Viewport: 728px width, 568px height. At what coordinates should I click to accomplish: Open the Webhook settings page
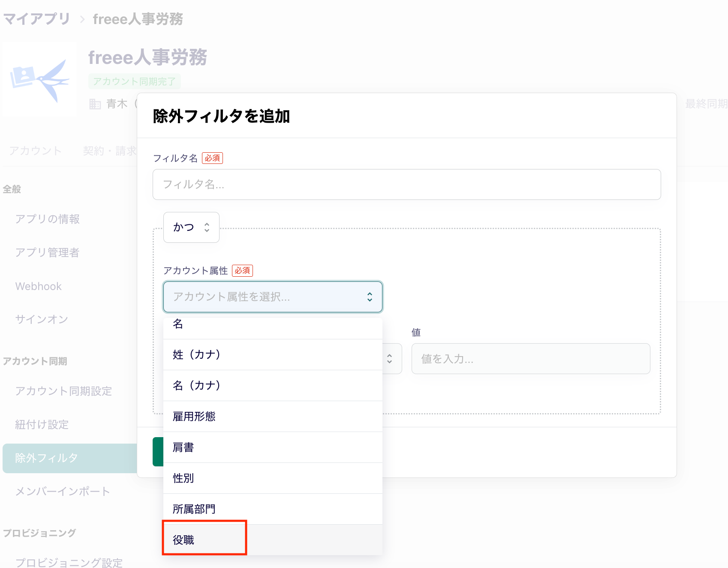tap(39, 286)
